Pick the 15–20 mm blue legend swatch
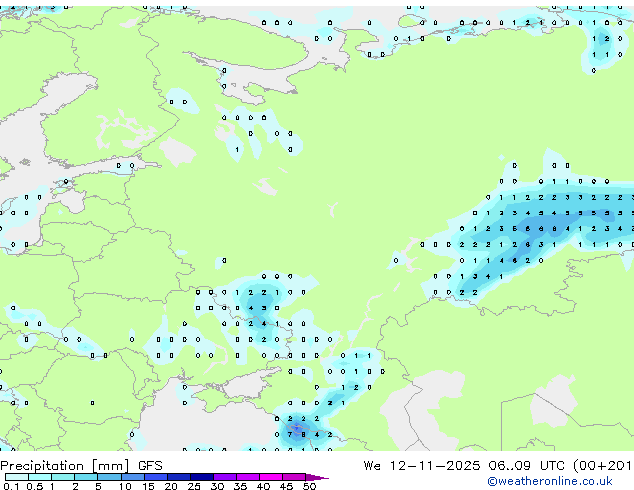The height and width of the screenshot is (490, 634). (x=156, y=477)
